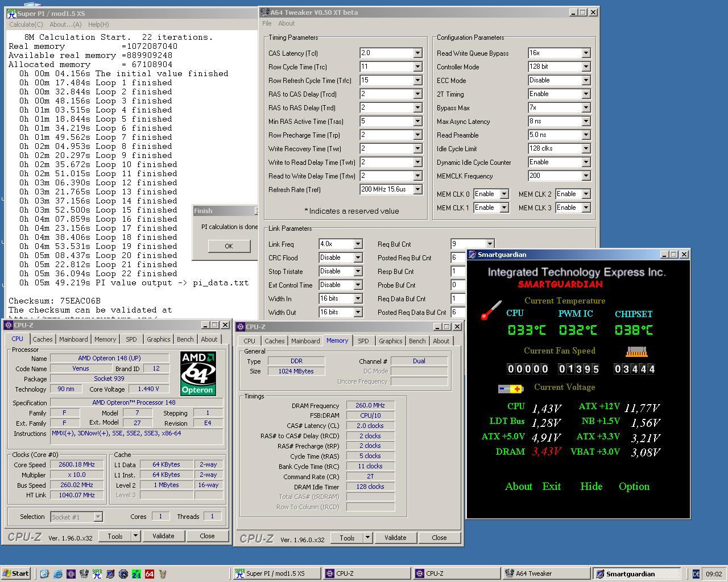728x582 pixels.
Task: Switch to the A64 Tweaker taskbar button
Action: coord(545,574)
